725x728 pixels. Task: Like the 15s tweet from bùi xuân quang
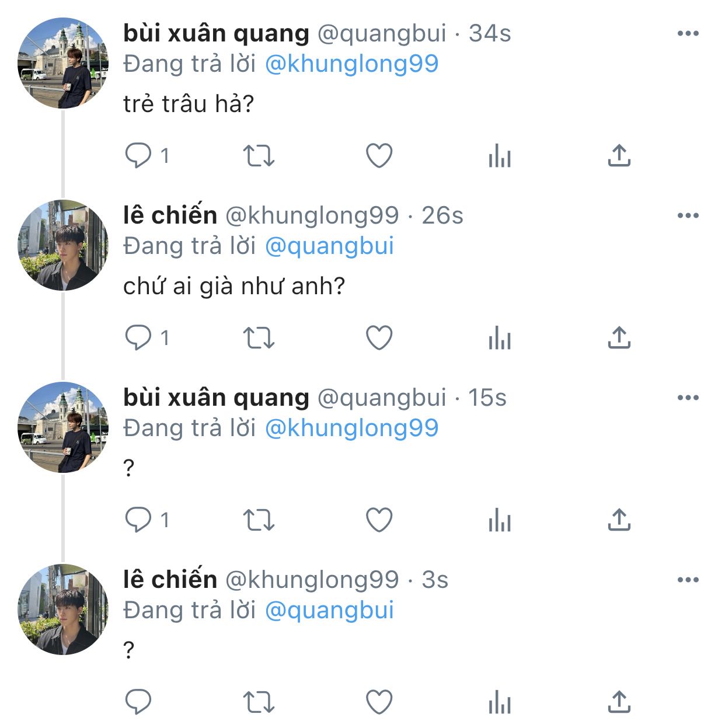pyautogui.click(x=379, y=520)
